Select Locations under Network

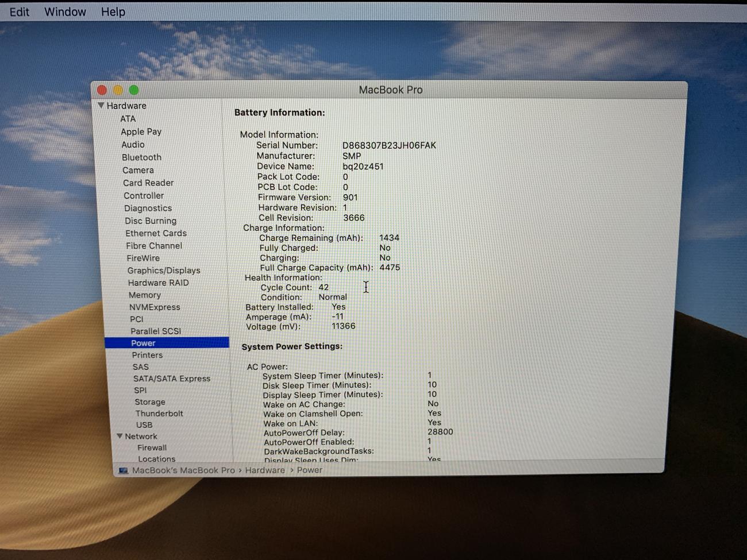point(156,459)
